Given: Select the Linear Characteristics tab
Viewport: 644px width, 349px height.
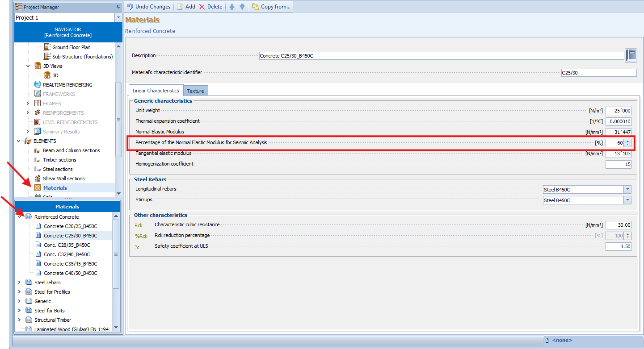Looking at the screenshot, I should (156, 91).
